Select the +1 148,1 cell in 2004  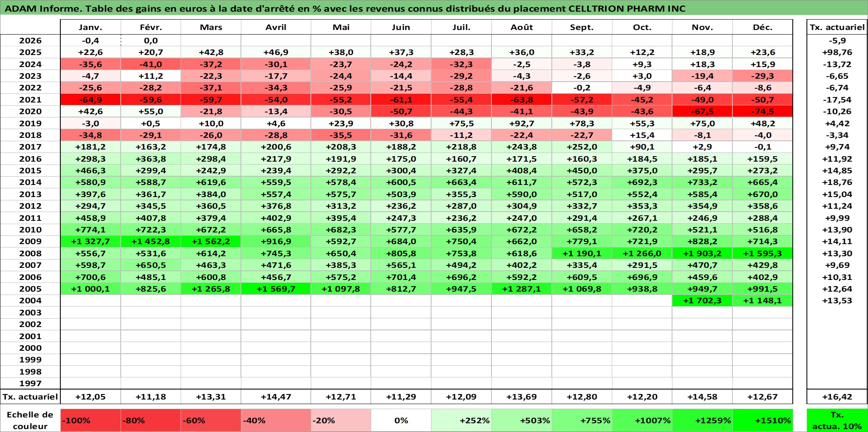pos(762,300)
